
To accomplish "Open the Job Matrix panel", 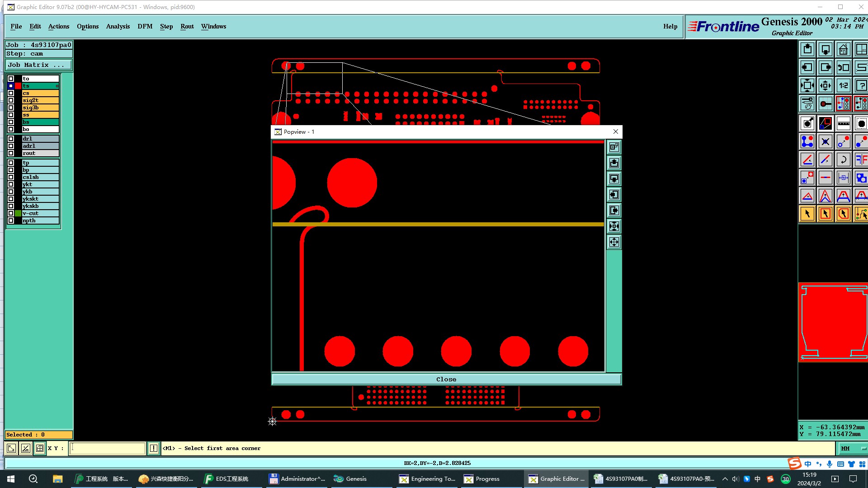I will pos(38,65).
